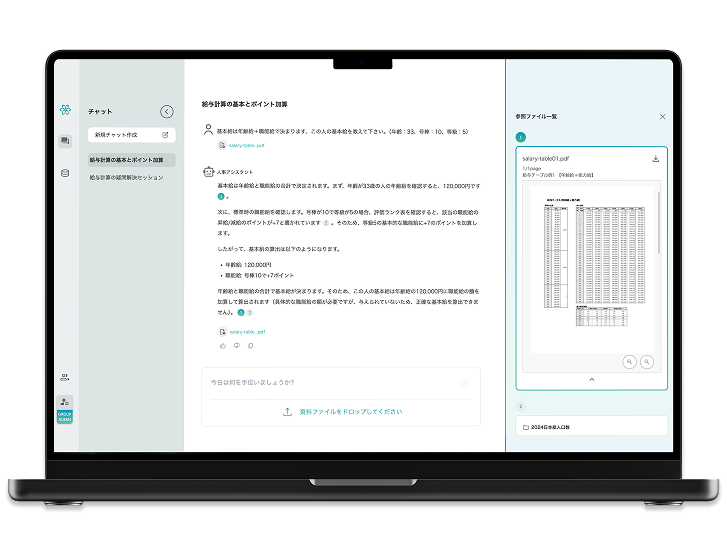Open the salary-table.pdf attachment in the user message

pyautogui.click(x=246, y=146)
